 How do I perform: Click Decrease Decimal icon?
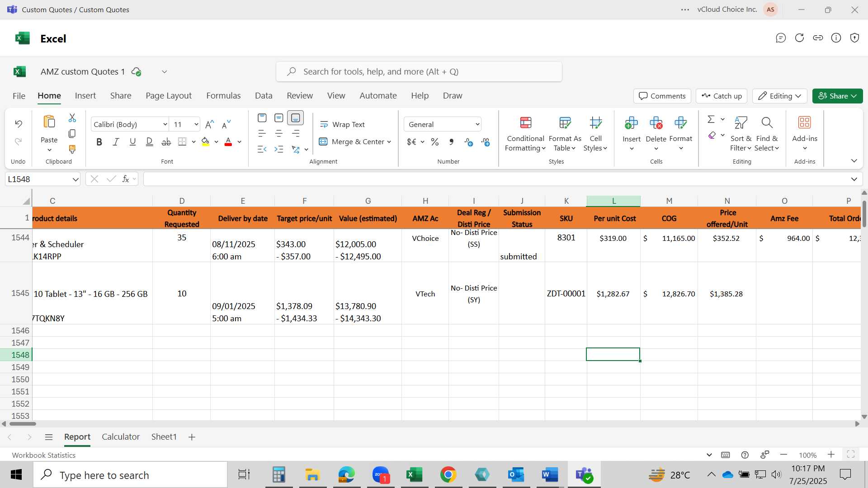tap(486, 142)
